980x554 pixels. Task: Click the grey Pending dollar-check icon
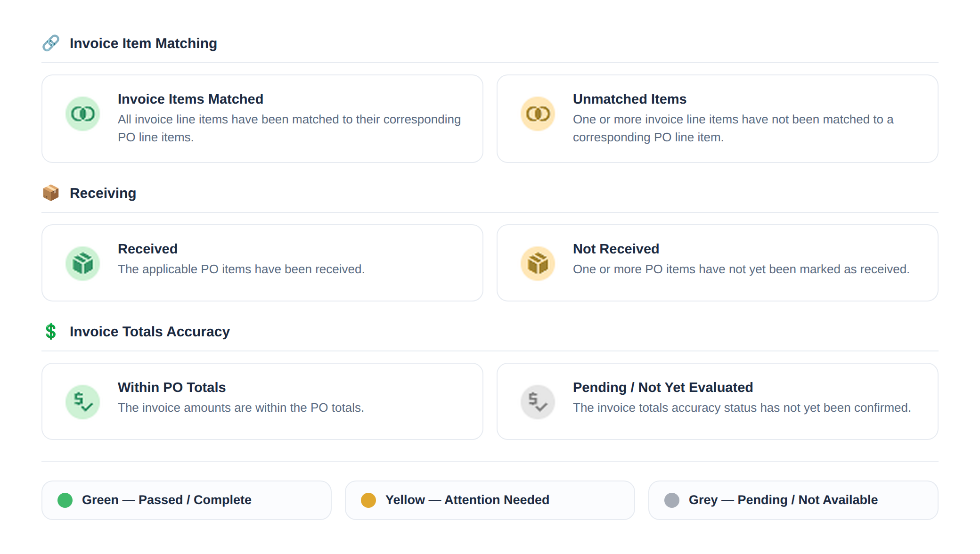(x=538, y=402)
